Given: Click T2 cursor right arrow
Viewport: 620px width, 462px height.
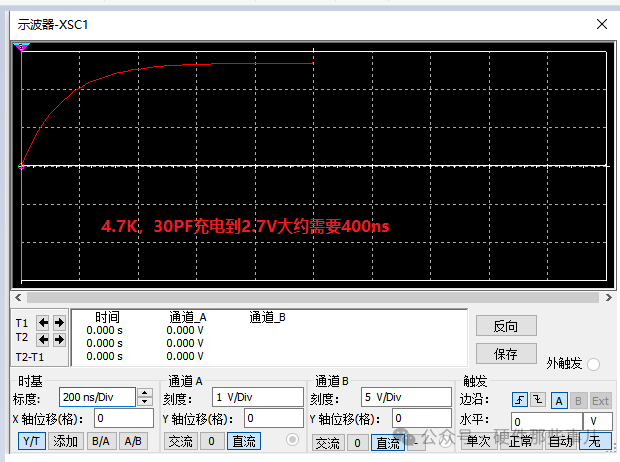Looking at the screenshot, I should 58,339.
